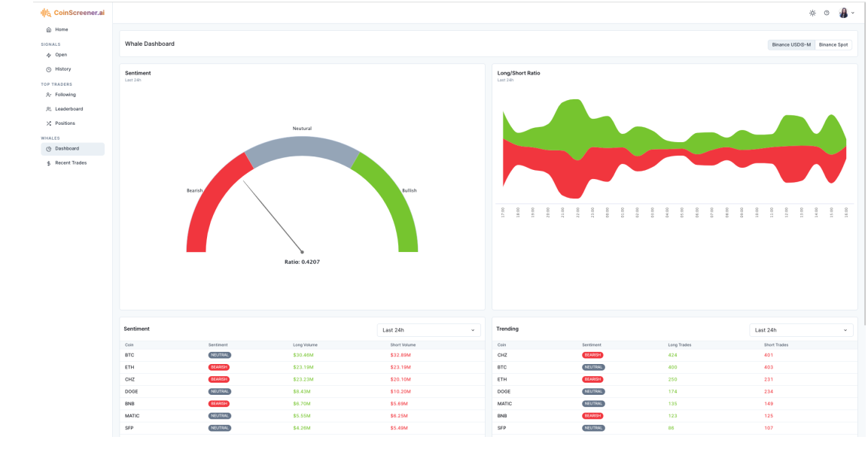Click the Positions icon under Top Traders

coord(49,123)
